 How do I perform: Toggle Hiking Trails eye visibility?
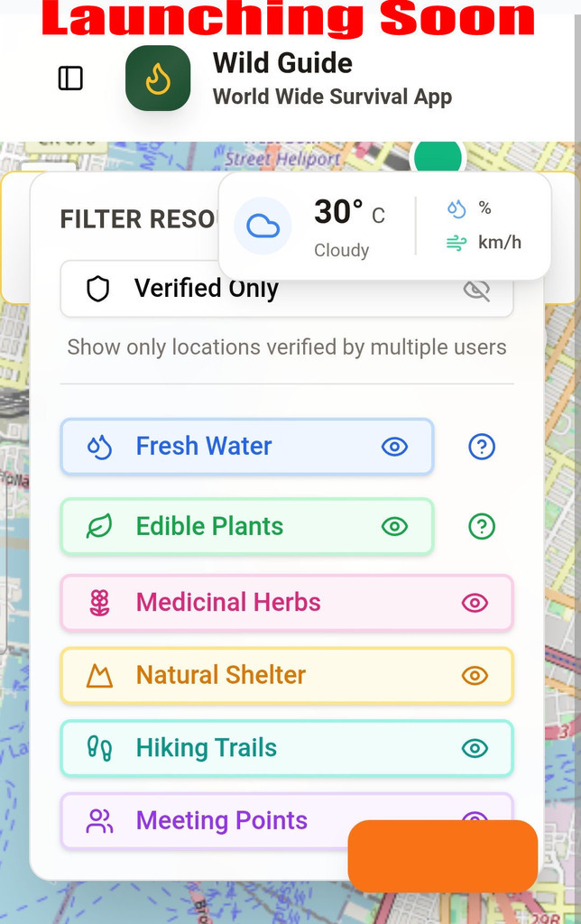click(475, 748)
